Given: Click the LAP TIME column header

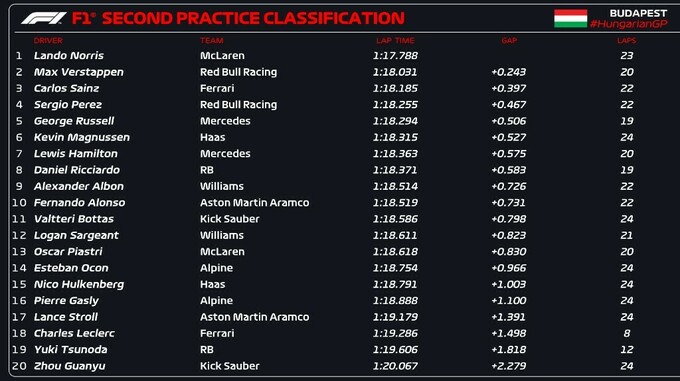Looking at the screenshot, I should 395,40.
